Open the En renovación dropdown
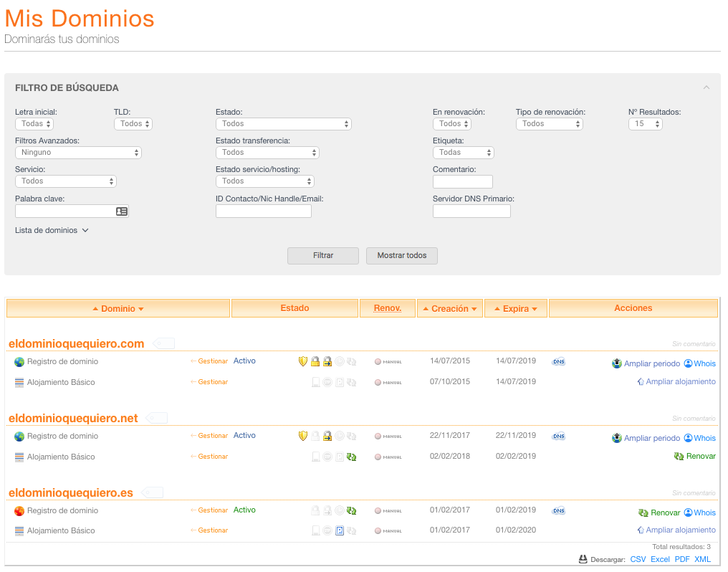Viewport: 728px width, 572px height. [452, 124]
